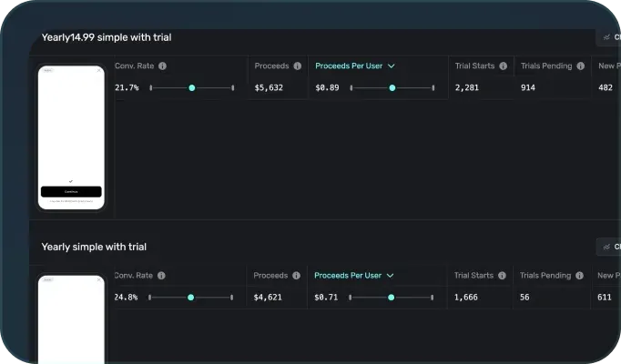Click Conv. Rate info icon in Yearly simple row
Image resolution: width=621 pixels, height=364 pixels.
[162, 276]
